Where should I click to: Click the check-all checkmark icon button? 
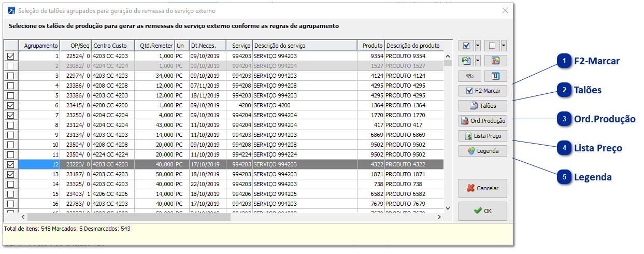point(466,45)
